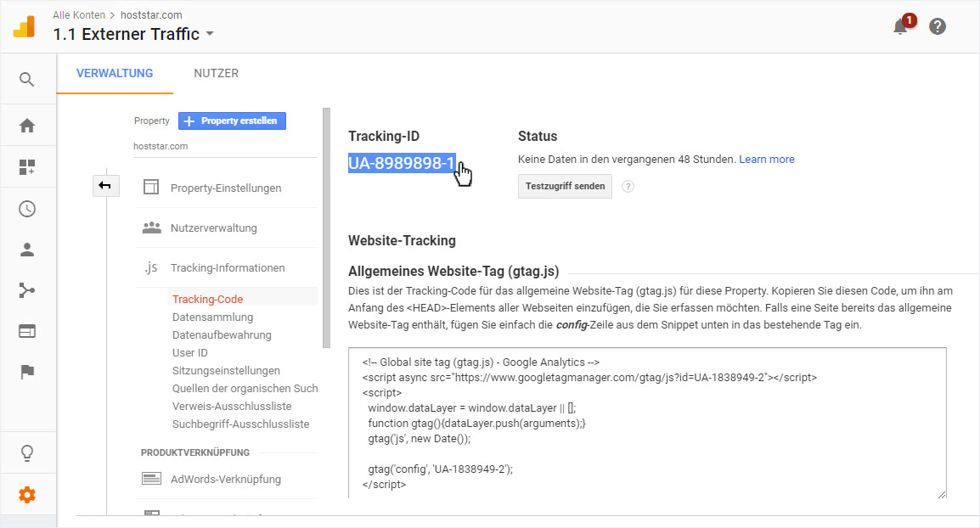
Task: Open Property-Einstellungen menu item
Action: pos(226,188)
